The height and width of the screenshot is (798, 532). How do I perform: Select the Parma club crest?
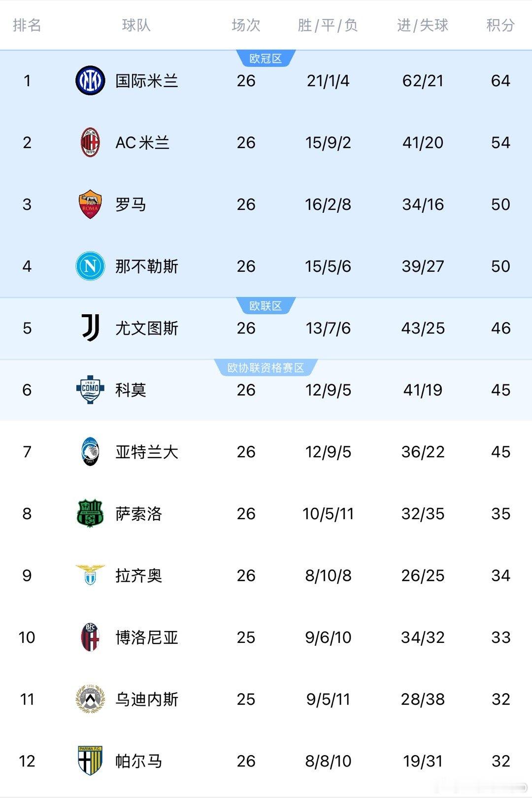[90, 761]
